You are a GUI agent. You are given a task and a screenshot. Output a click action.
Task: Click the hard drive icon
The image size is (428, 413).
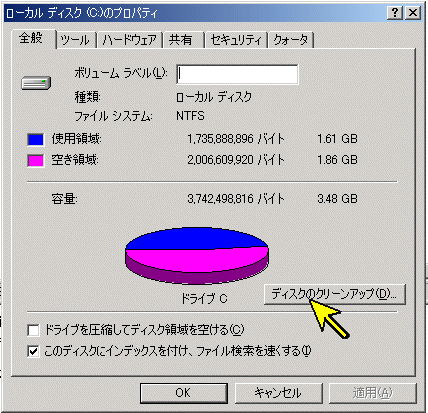[x=36, y=83]
